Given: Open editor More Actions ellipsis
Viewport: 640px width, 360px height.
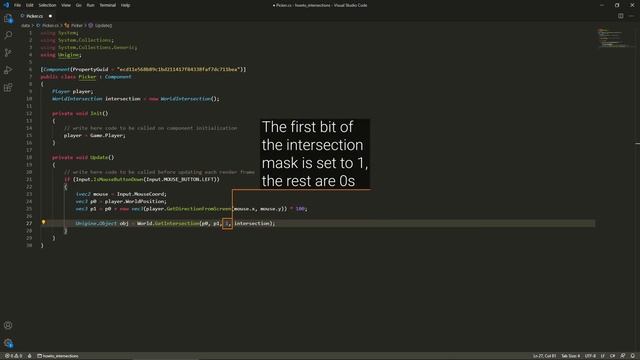Looking at the screenshot, I should tap(631, 16).
